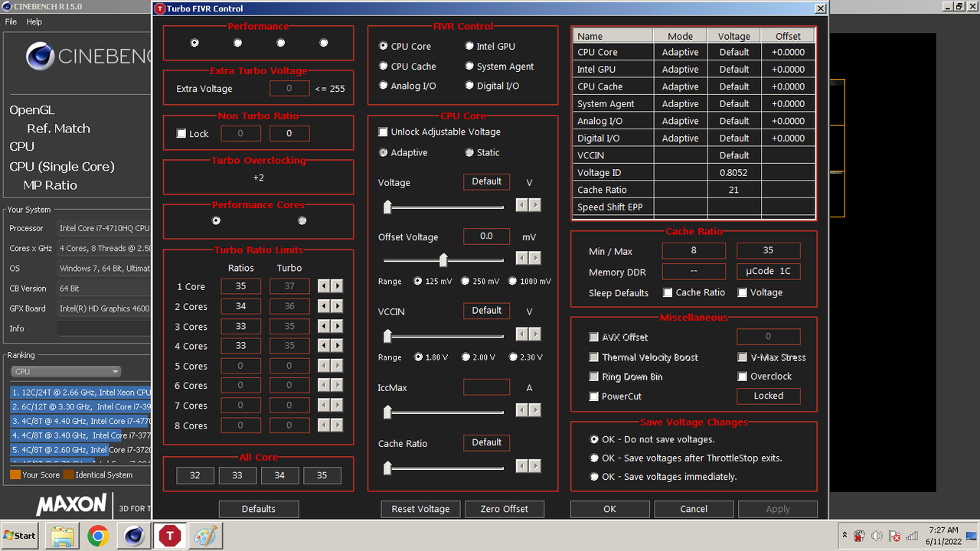Click Cancel in FIVR dialog
The height and width of the screenshot is (551, 980).
(x=694, y=509)
